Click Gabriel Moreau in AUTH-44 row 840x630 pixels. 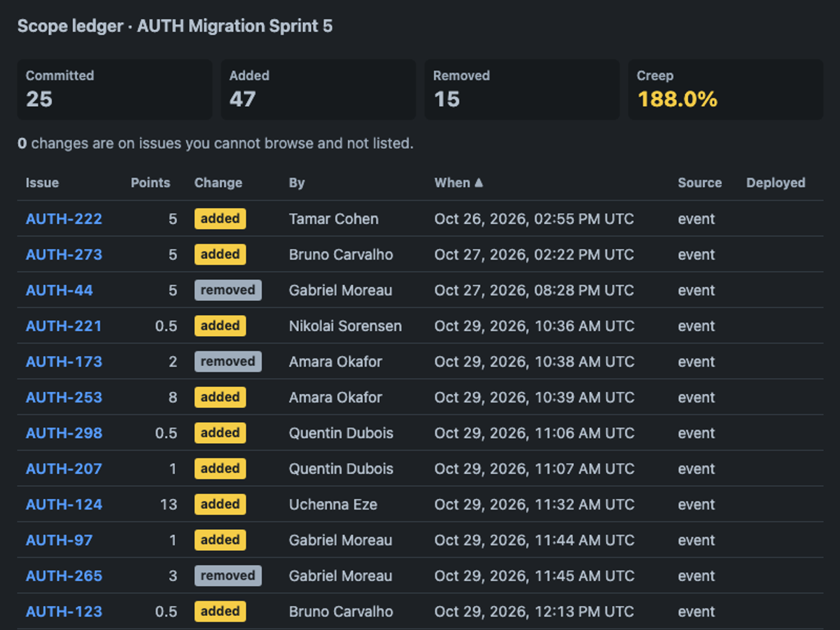point(341,290)
